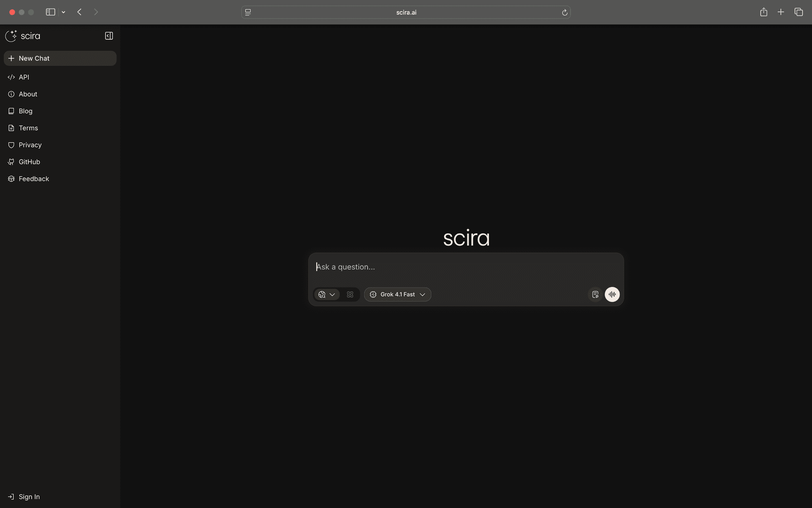The width and height of the screenshot is (812, 508).
Task: Open the GitHub link
Action: tap(29, 162)
